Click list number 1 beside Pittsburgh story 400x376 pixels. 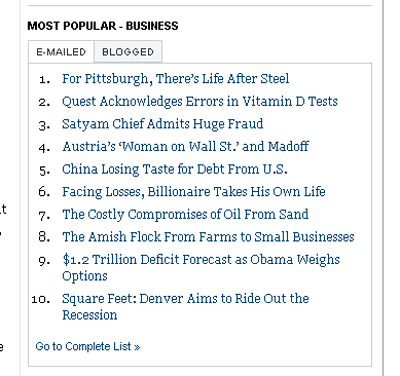45,80
